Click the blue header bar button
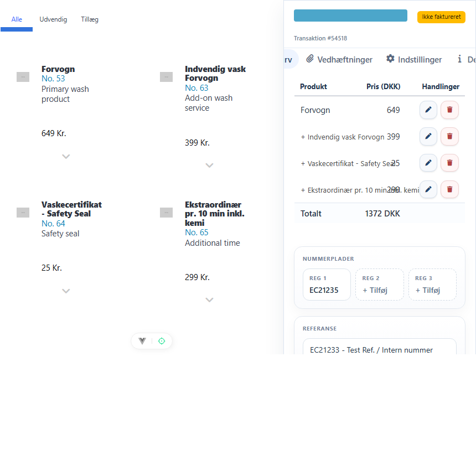This screenshot has height=465, width=476. tap(350, 15)
